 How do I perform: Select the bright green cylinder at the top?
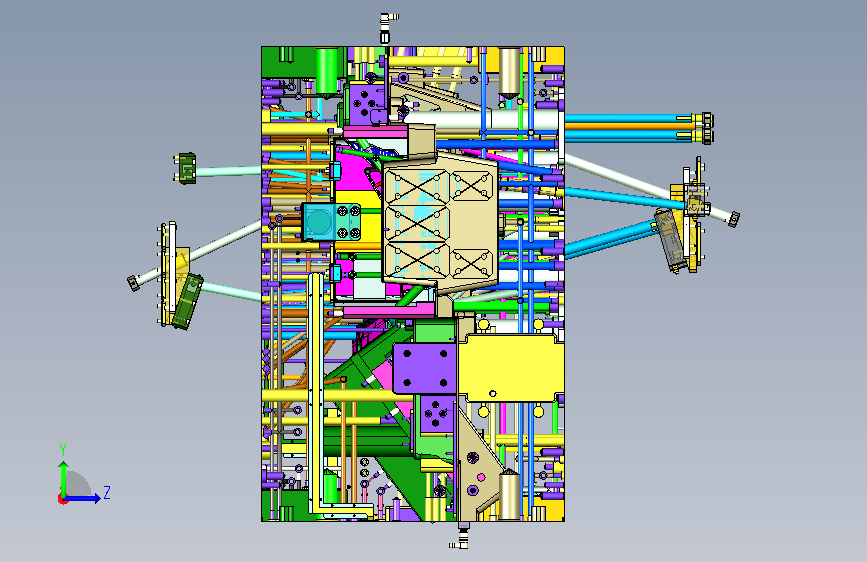327,72
